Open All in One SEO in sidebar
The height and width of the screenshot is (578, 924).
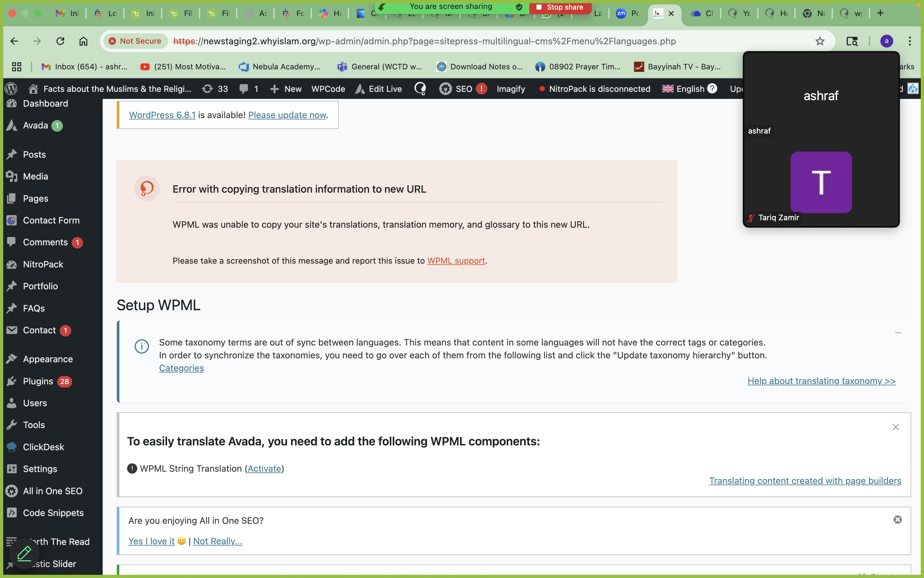click(53, 491)
